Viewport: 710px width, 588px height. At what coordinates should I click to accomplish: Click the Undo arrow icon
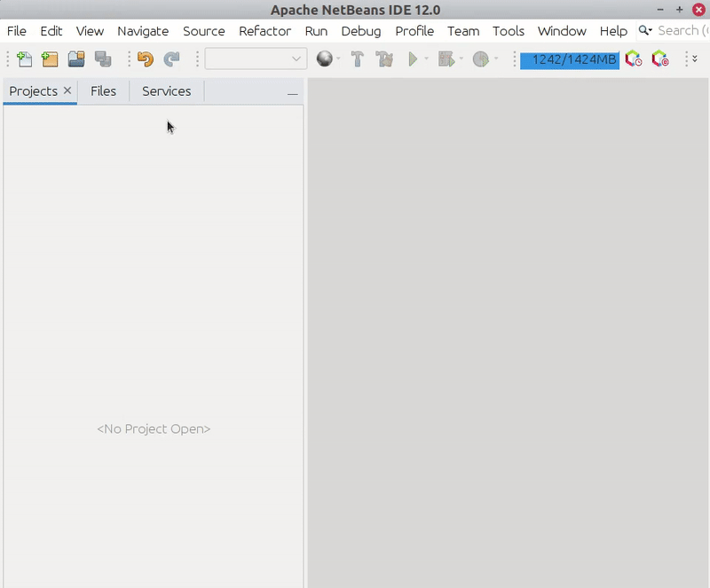coord(146,59)
